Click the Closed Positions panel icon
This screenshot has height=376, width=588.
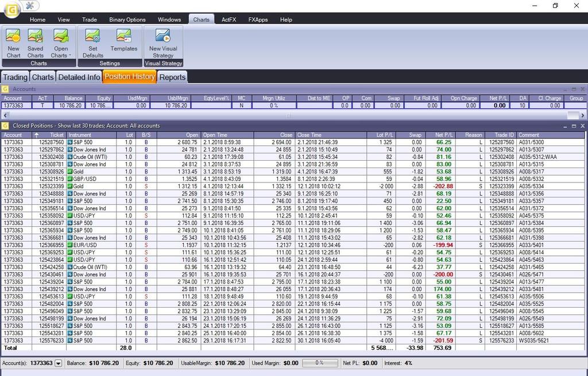point(5,126)
